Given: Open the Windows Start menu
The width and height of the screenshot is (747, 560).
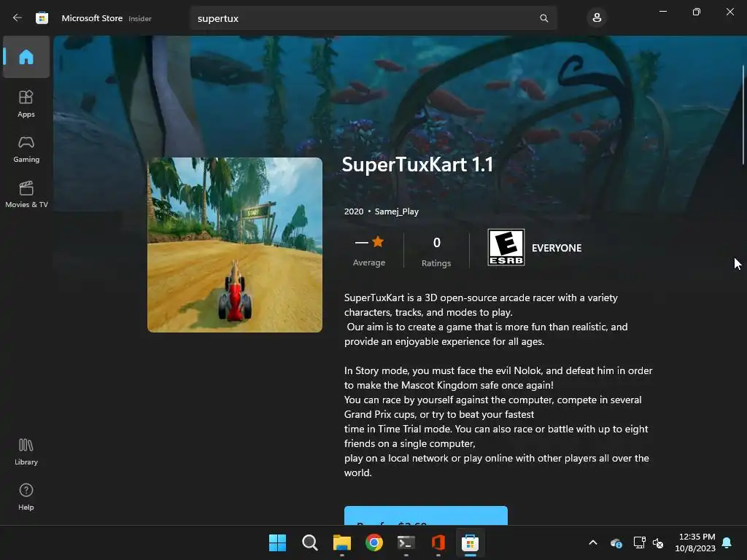Looking at the screenshot, I should (x=277, y=542).
